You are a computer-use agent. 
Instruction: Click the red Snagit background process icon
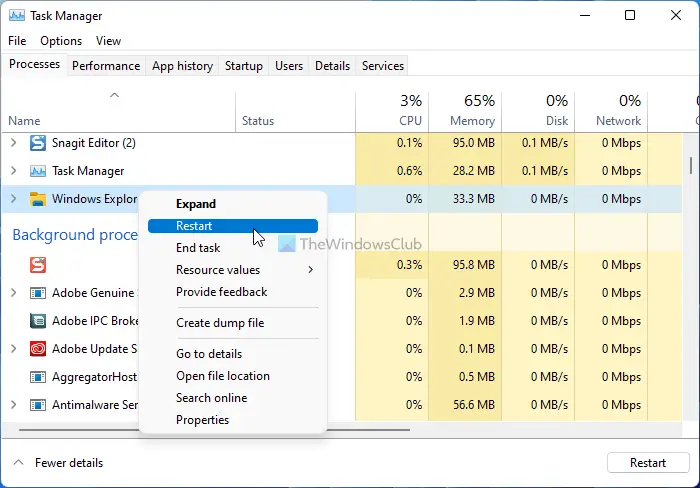38,265
